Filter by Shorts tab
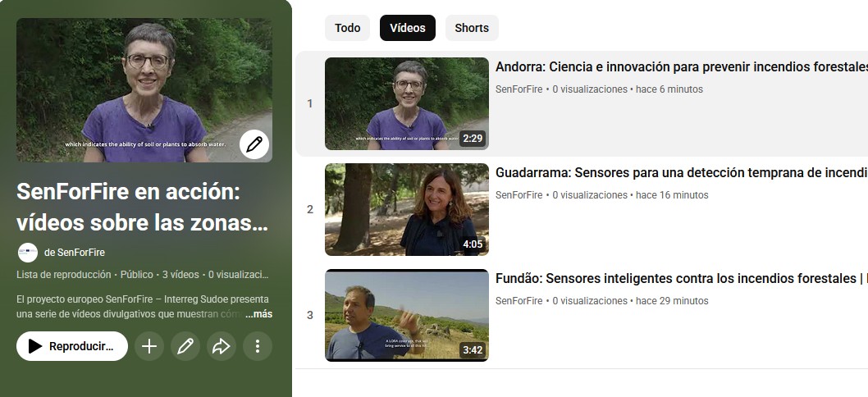 pyautogui.click(x=472, y=28)
